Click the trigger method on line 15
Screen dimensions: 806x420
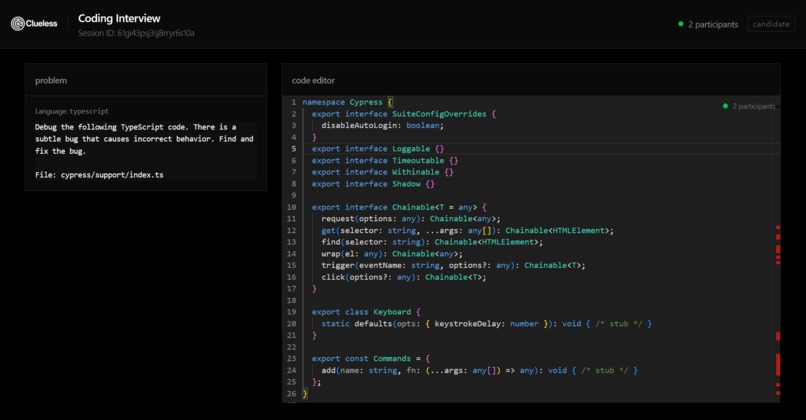(338, 265)
